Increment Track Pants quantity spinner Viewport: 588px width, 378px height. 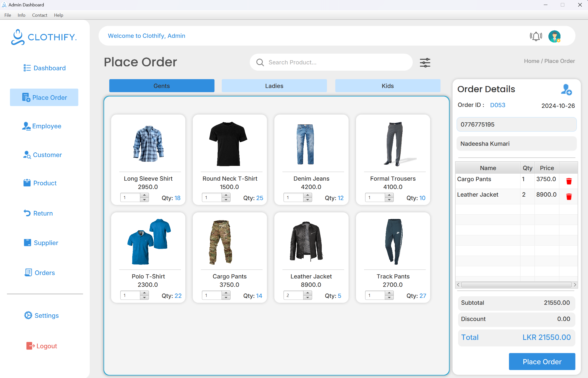(x=389, y=293)
